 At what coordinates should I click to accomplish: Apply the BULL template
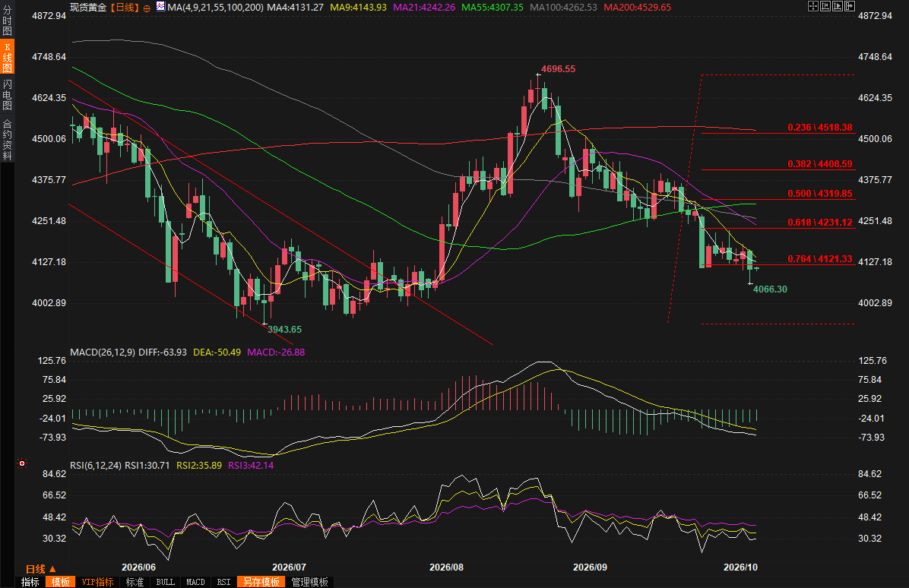165,582
